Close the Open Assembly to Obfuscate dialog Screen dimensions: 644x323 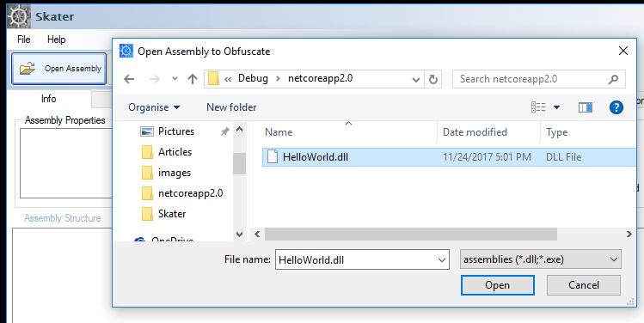point(623,51)
